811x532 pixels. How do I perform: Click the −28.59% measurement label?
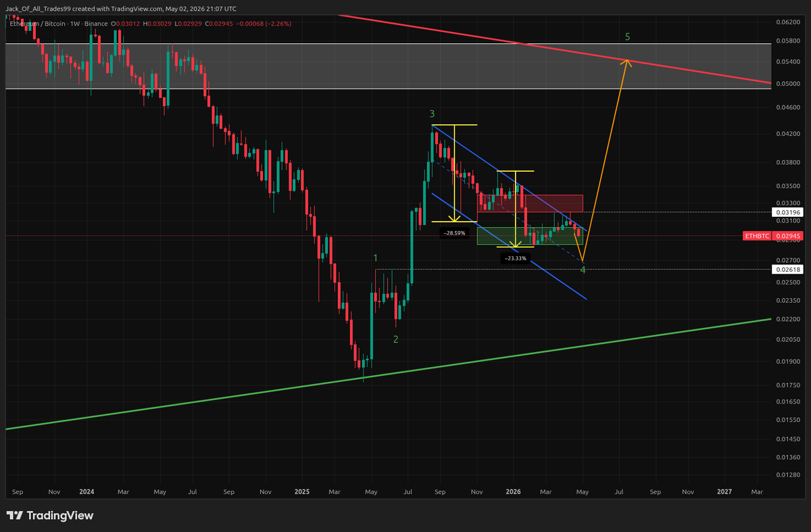tap(453, 233)
